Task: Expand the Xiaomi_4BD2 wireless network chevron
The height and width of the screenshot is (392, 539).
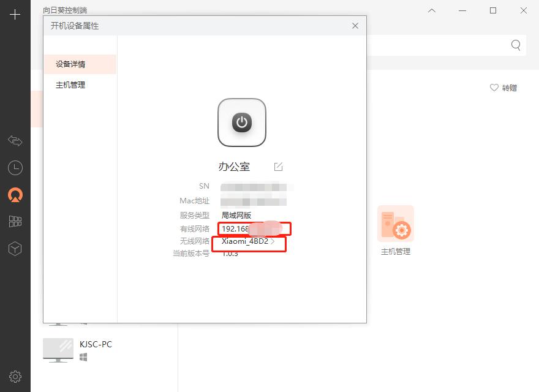Action: (273, 241)
